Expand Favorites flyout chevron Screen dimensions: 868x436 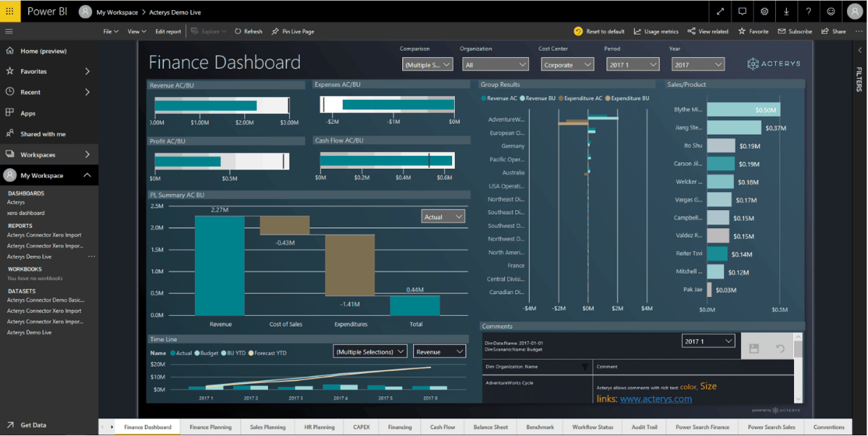coord(88,72)
